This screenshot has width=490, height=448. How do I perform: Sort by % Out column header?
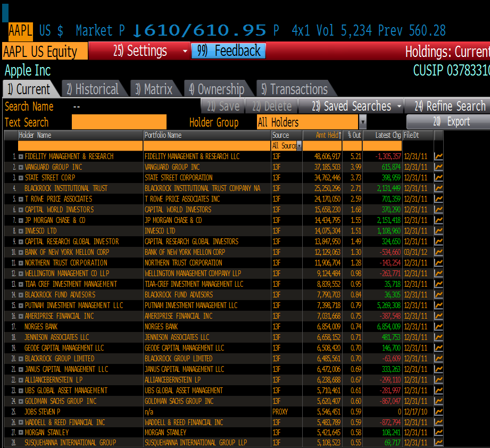click(352, 135)
